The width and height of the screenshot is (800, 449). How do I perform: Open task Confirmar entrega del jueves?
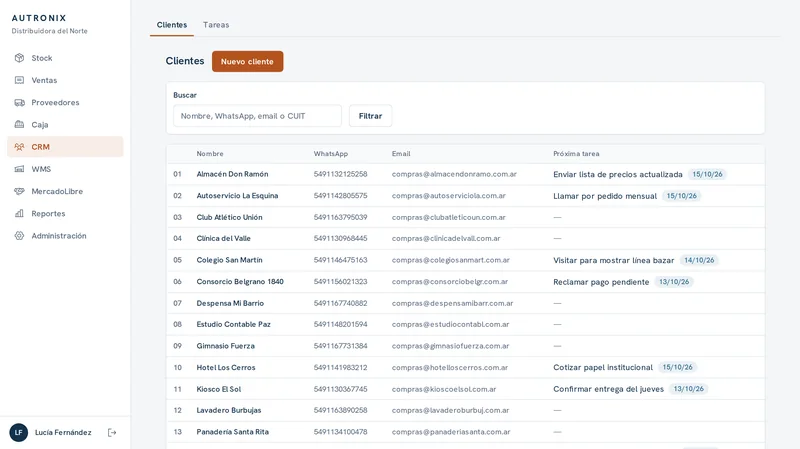[x=609, y=389]
